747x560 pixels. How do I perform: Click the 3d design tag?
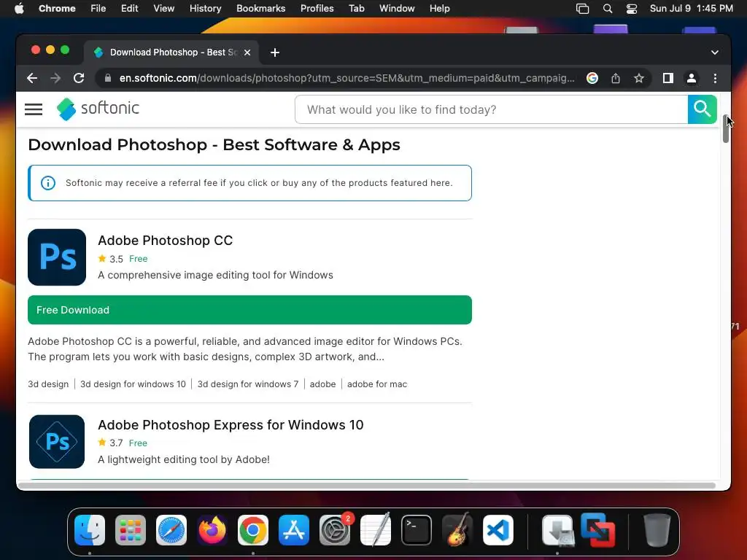click(48, 384)
